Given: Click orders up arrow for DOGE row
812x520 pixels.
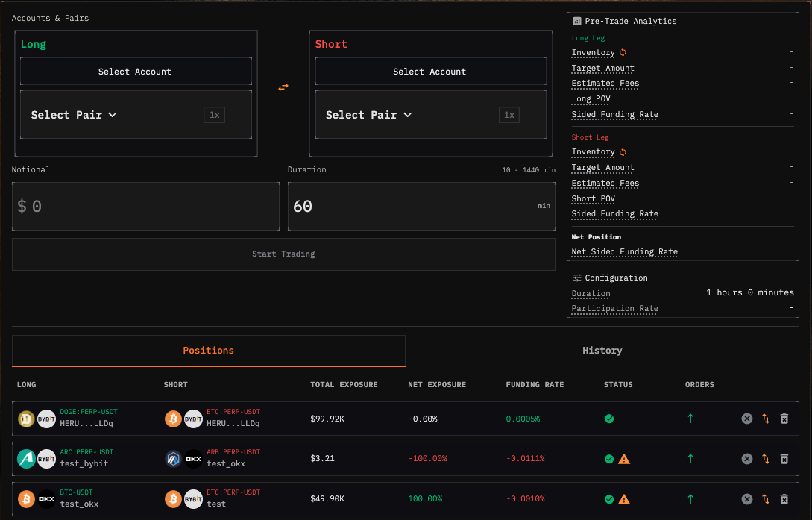Looking at the screenshot, I should (x=690, y=419).
